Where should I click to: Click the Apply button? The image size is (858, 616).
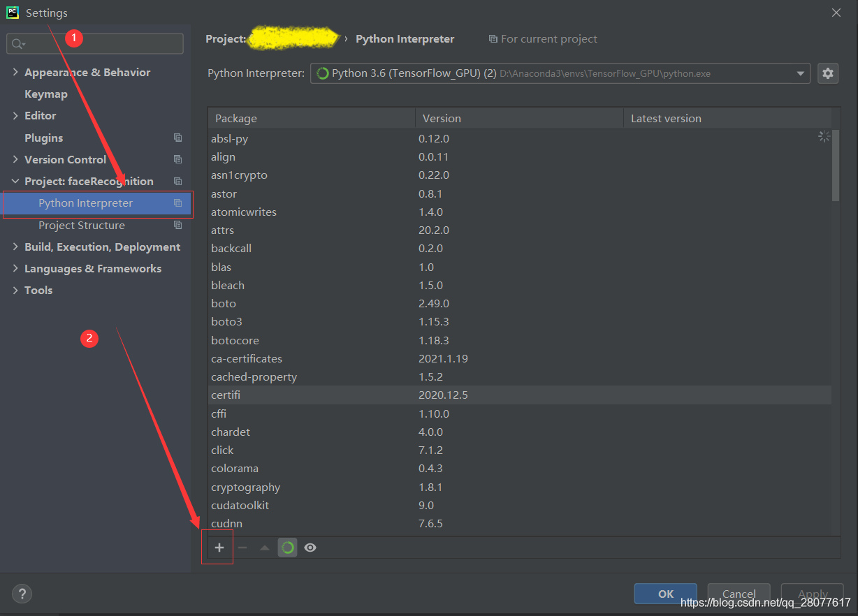tap(813, 594)
